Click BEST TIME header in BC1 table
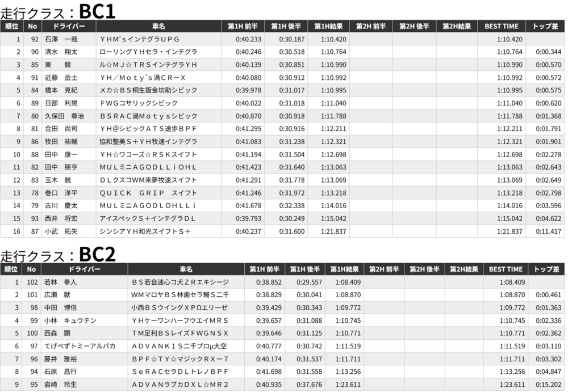Screen dimensions: 568x392 click(x=502, y=26)
